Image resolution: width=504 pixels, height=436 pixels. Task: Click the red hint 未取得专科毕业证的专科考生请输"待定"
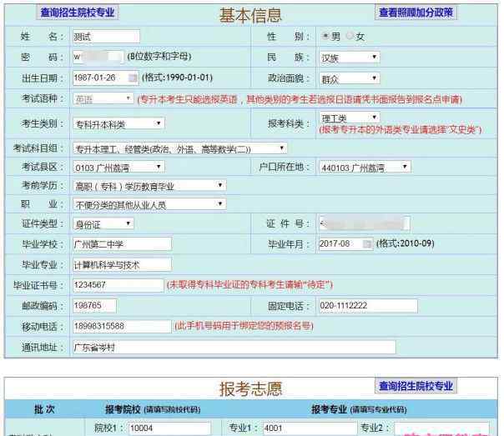(x=249, y=285)
